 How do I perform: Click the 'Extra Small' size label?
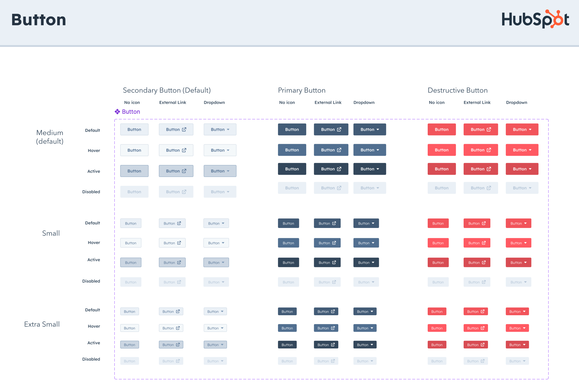click(x=42, y=324)
